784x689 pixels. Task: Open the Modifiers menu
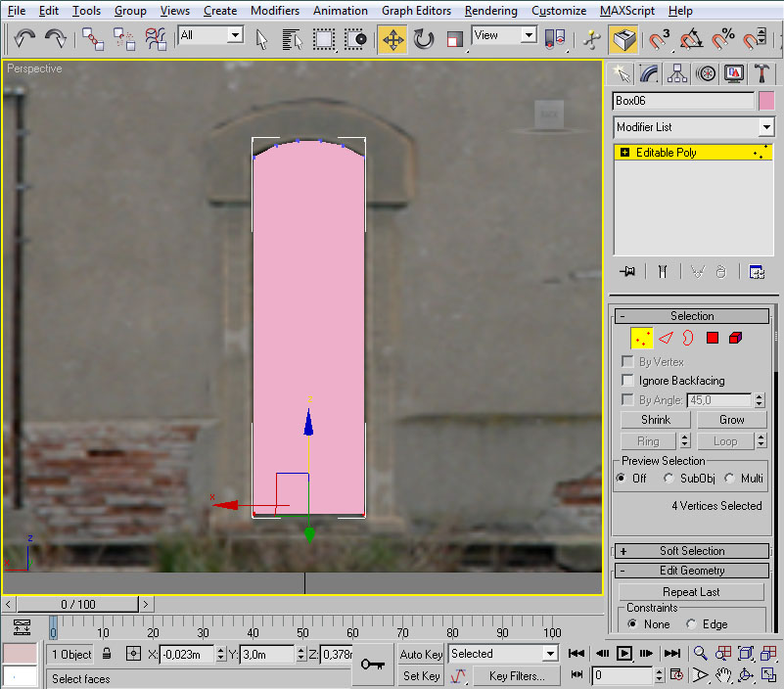[275, 11]
